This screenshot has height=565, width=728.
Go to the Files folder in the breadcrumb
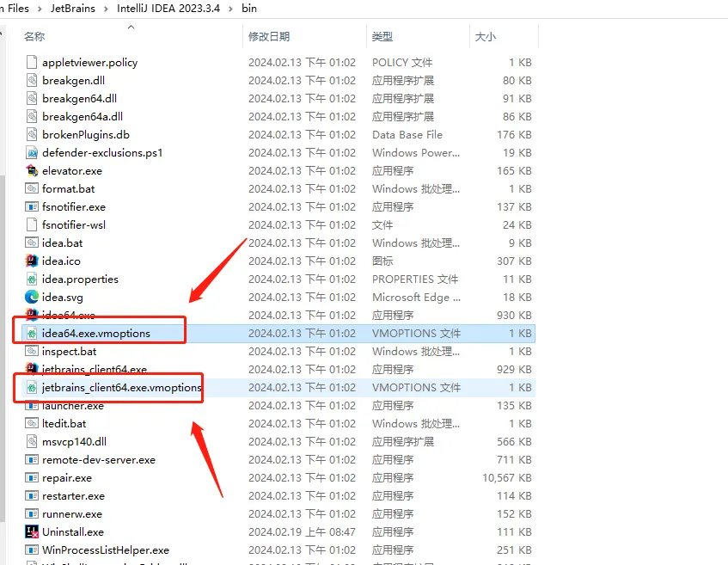tap(18, 9)
